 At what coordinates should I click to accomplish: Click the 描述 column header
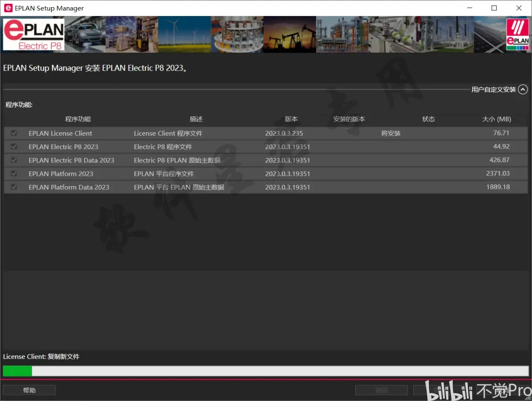click(196, 119)
